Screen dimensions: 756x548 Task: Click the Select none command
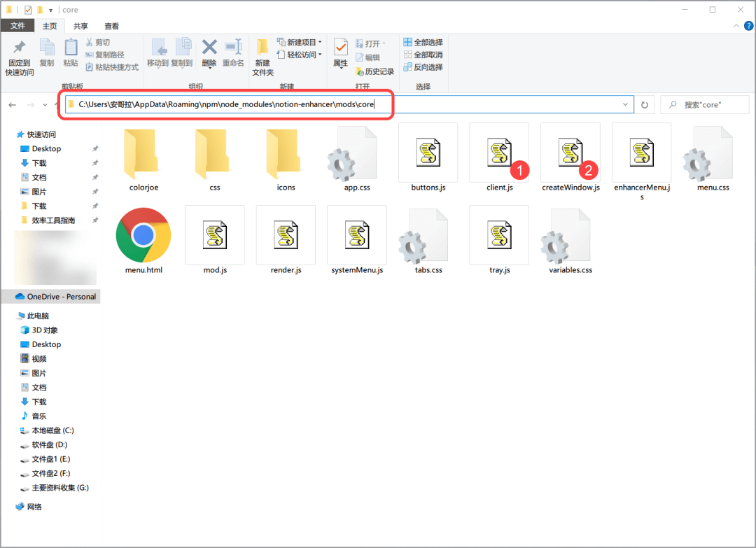click(x=423, y=55)
